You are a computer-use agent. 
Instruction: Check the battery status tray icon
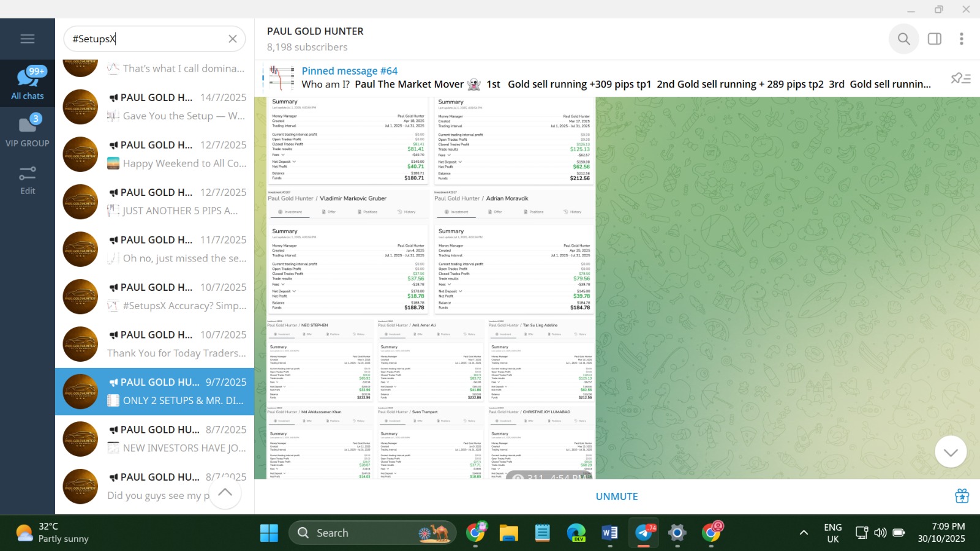[899, 533]
